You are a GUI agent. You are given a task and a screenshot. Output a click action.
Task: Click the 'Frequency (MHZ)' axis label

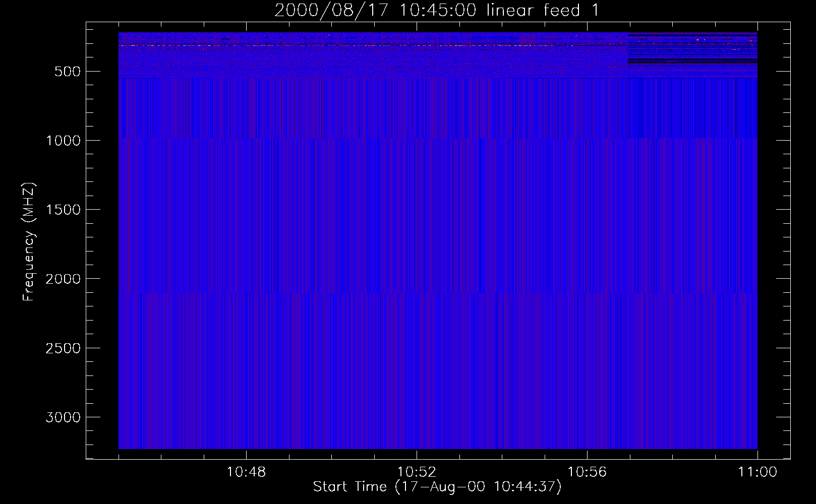point(29,242)
